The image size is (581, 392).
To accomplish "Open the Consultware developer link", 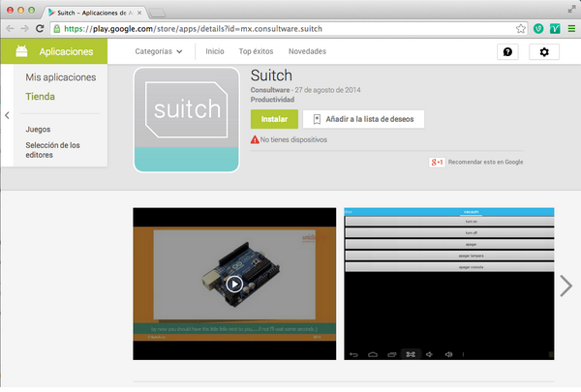I will (270, 90).
